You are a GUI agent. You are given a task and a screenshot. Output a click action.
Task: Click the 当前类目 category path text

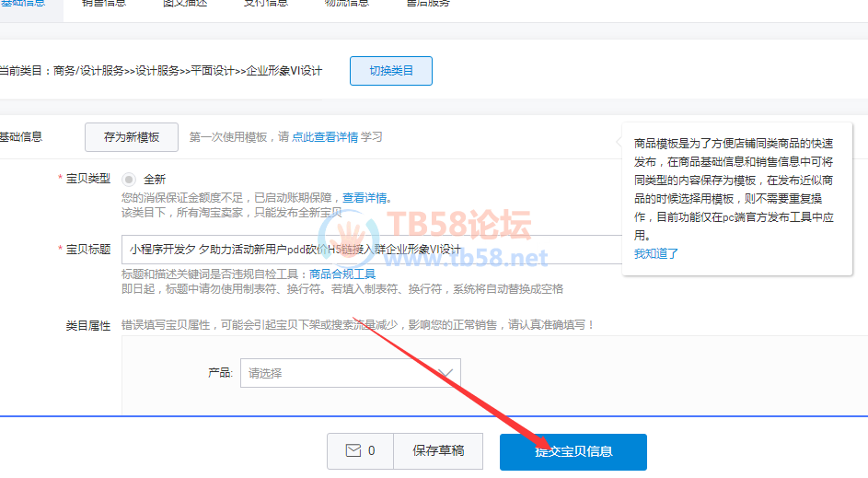tap(160, 71)
